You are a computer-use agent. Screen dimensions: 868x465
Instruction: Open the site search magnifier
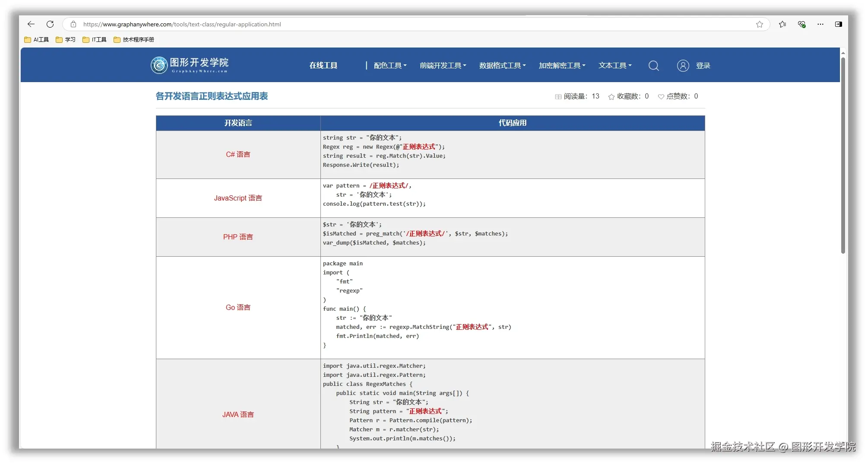pos(654,66)
